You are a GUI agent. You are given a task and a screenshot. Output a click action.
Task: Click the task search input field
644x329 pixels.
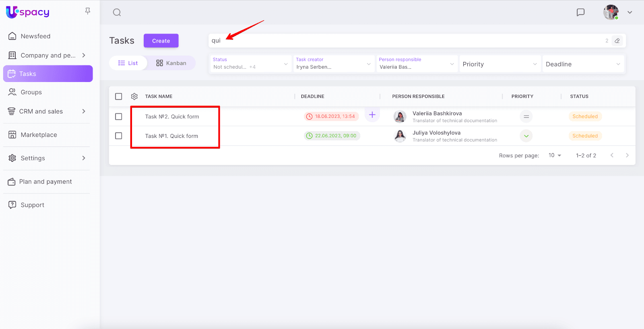pyautogui.click(x=402, y=41)
